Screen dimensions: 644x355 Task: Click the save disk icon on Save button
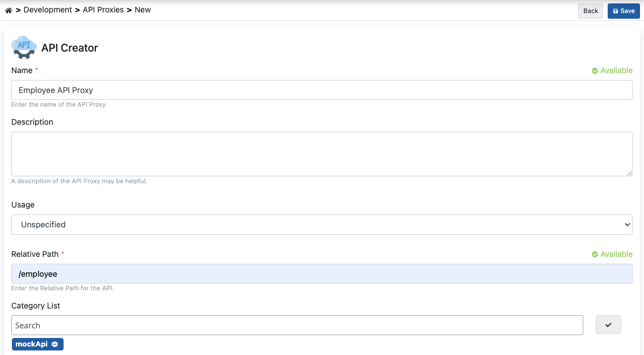click(x=615, y=11)
